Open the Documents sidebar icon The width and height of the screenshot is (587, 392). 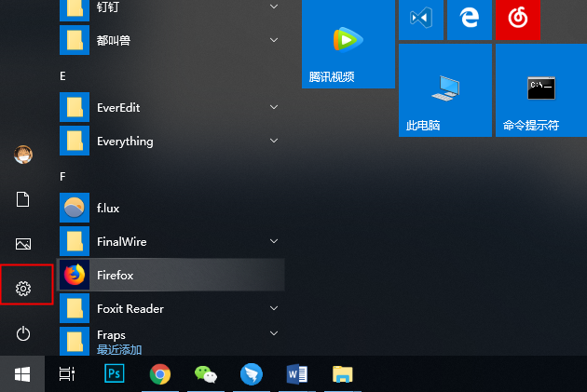tap(23, 199)
